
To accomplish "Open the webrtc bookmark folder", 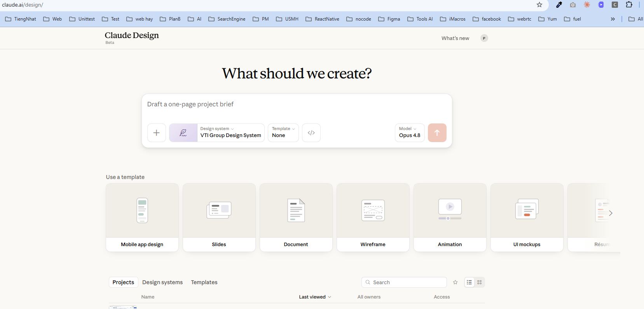I will click(x=520, y=19).
